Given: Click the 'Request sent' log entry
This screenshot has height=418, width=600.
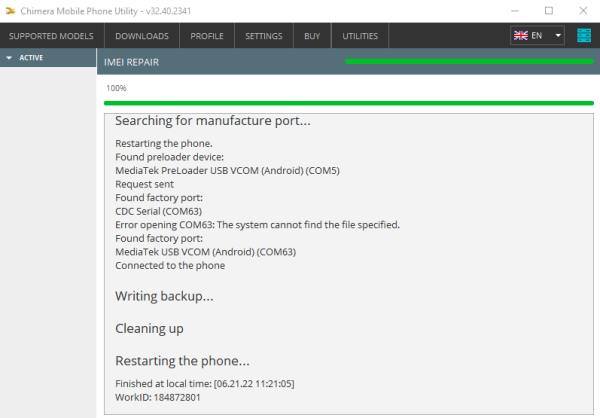Looking at the screenshot, I should [x=144, y=185].
